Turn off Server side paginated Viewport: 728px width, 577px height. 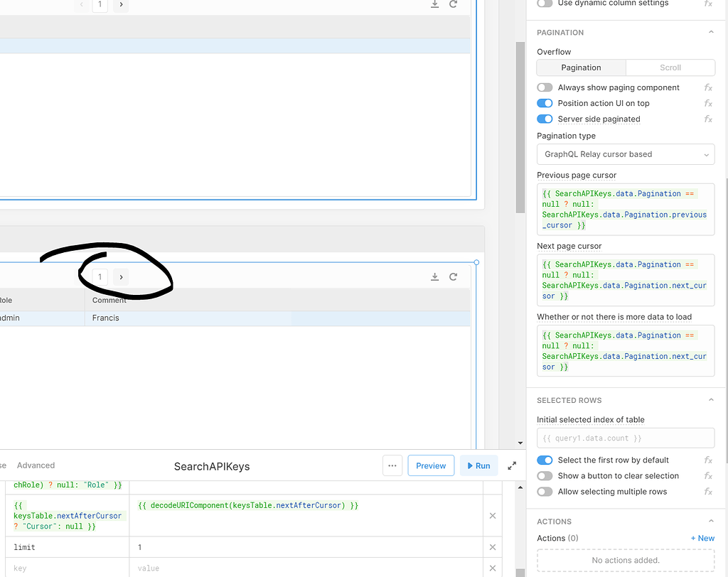[545, 119]
